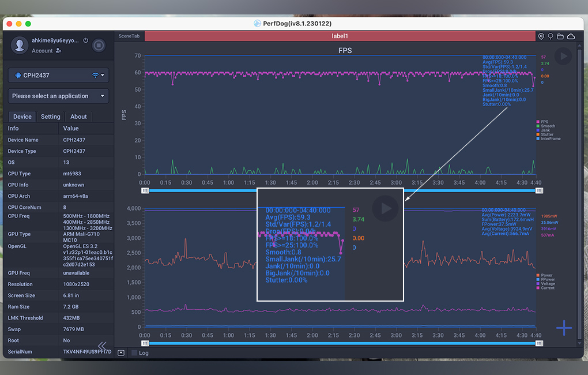This screenshot has height=375, width=588.
Task: Open the folder icon in toolbar
Action: click(x=560, y=36)
